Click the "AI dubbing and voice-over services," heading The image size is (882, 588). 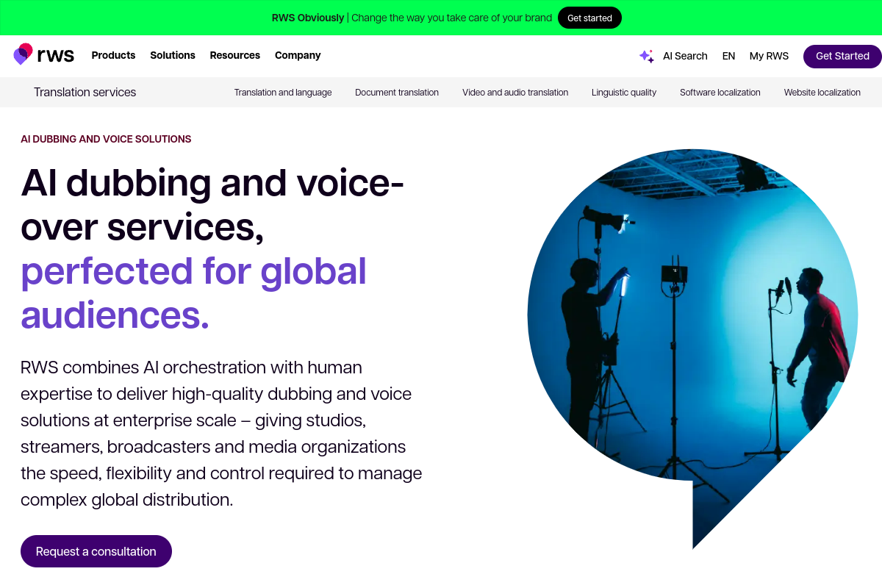(x=212, y=204)
